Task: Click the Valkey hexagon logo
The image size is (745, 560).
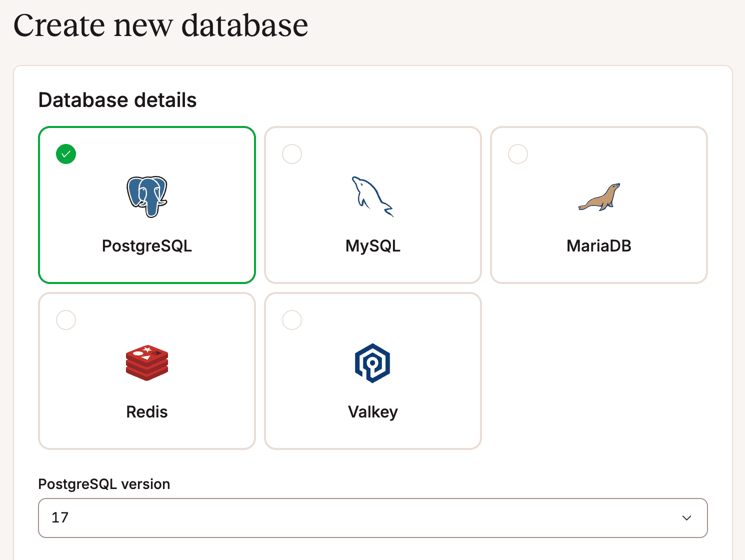Action: pos(372,363)
